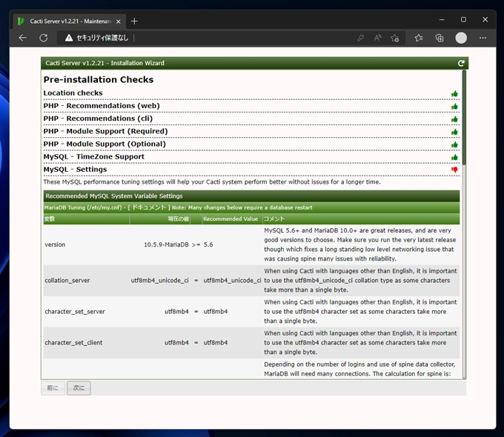Click thumbs-up icon for MySQL TimeZone Support
The height and width of the screenshot is (437, 504).
454,157
